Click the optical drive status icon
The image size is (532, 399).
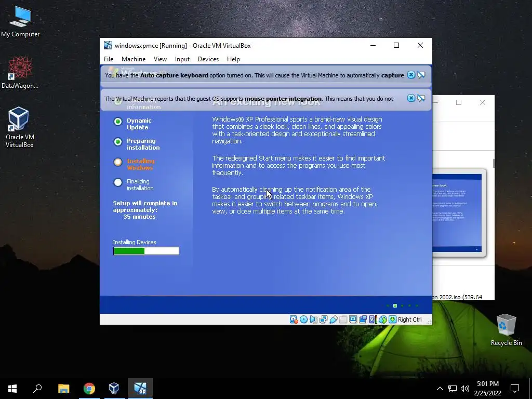[x=303, y=320]
